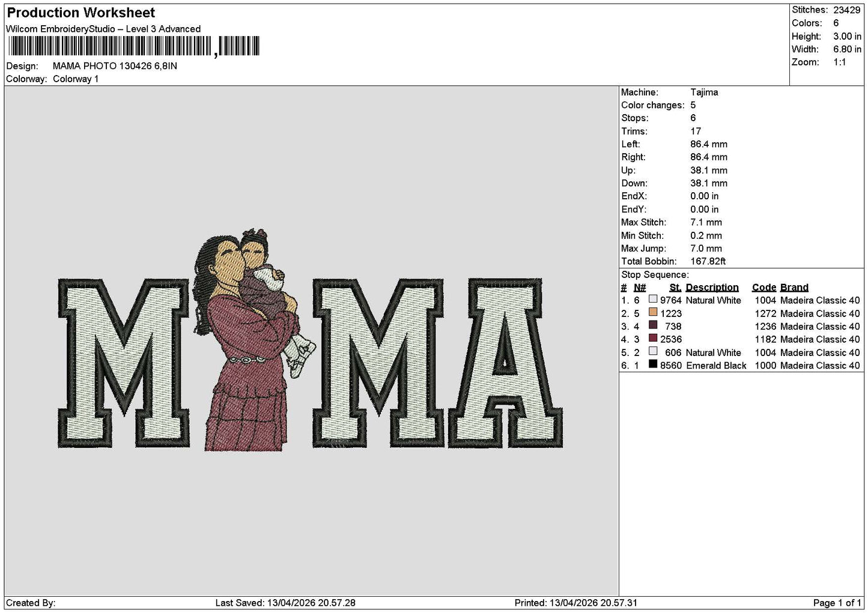The width and height of the screenshot is (868, 613).
Task: Click the 'Code' column header
Action: click(x=763, y=288)
